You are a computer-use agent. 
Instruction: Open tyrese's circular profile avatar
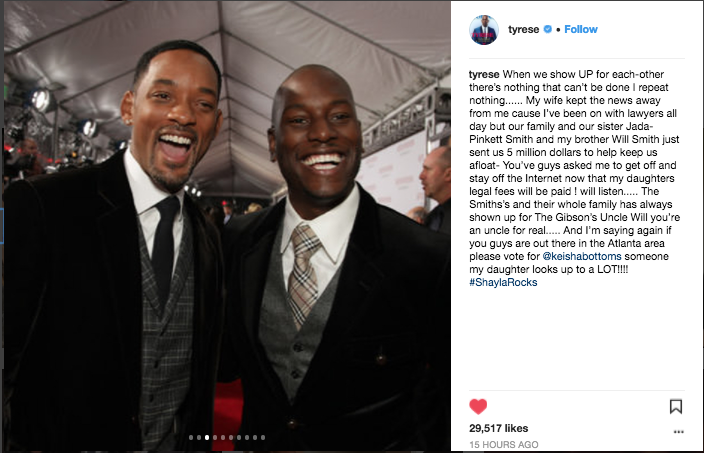coord(484,30)
